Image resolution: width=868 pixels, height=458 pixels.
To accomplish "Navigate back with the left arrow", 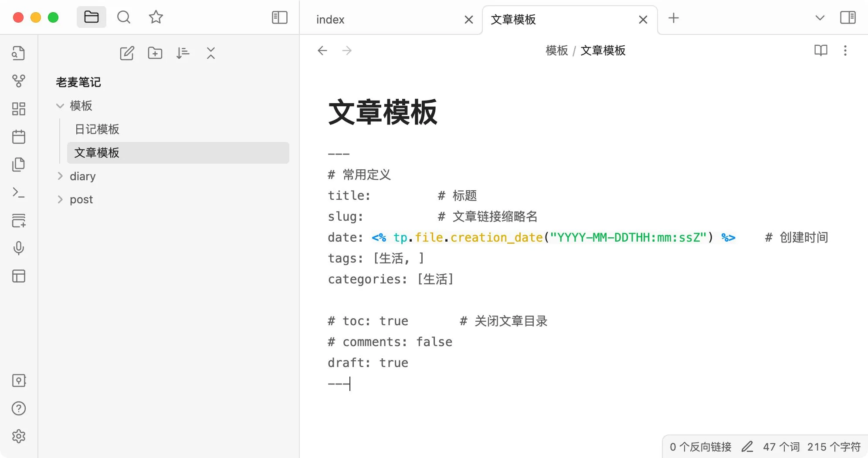I will click(x=322, y=51).
